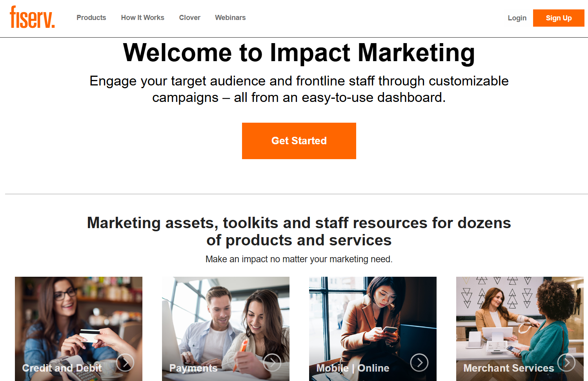Open the How It Works page
Image resolution: width=588 pixels, height=381 pixels.
143,18
